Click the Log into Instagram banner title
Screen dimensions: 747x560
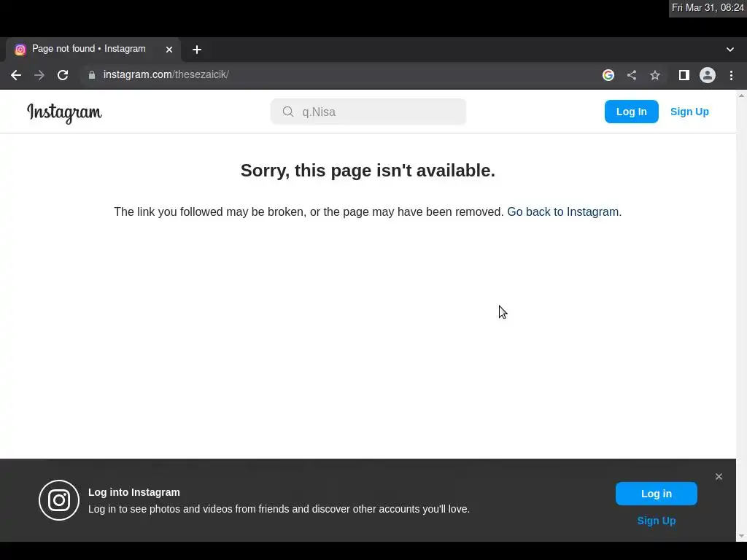point(134,492)
